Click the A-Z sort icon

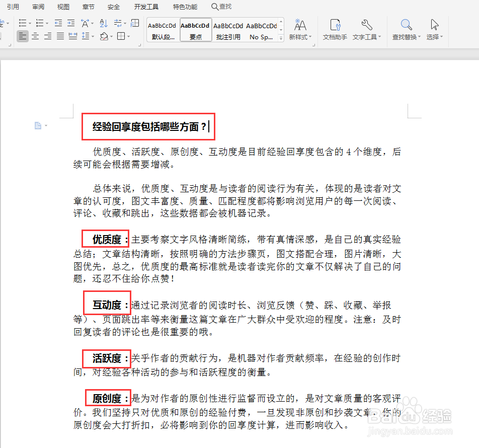(x=104, y=23)
